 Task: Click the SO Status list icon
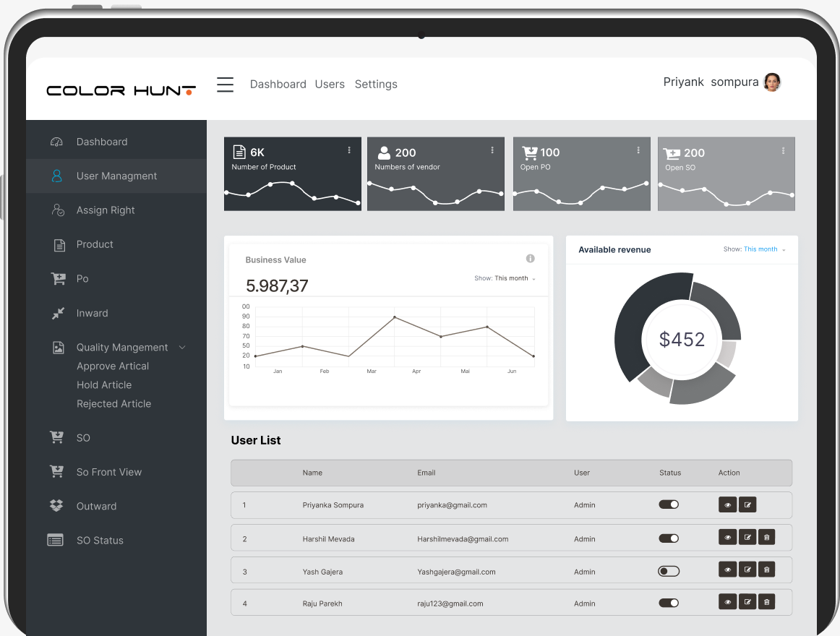[55, 540]
